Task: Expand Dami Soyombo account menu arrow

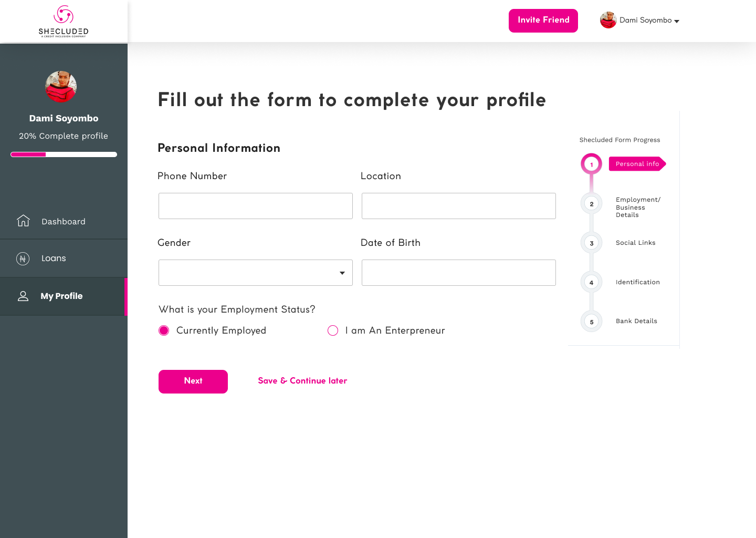Action: click(677, 21)
